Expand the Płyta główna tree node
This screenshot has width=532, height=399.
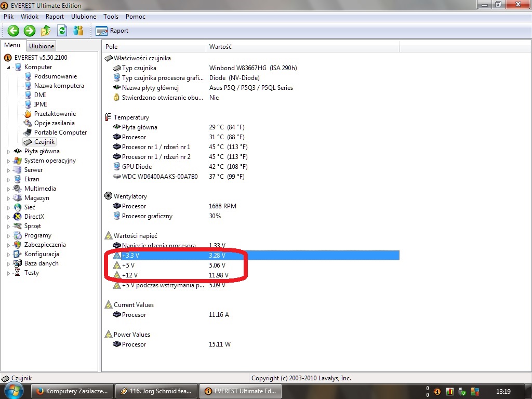click(x=8, y=152)
